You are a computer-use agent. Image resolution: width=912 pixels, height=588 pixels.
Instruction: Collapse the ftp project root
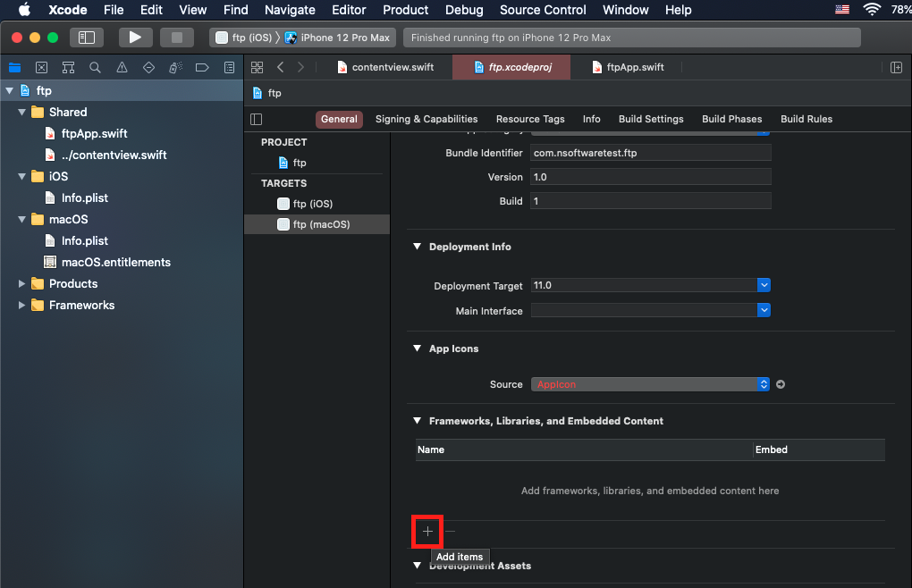coord(9,90)
